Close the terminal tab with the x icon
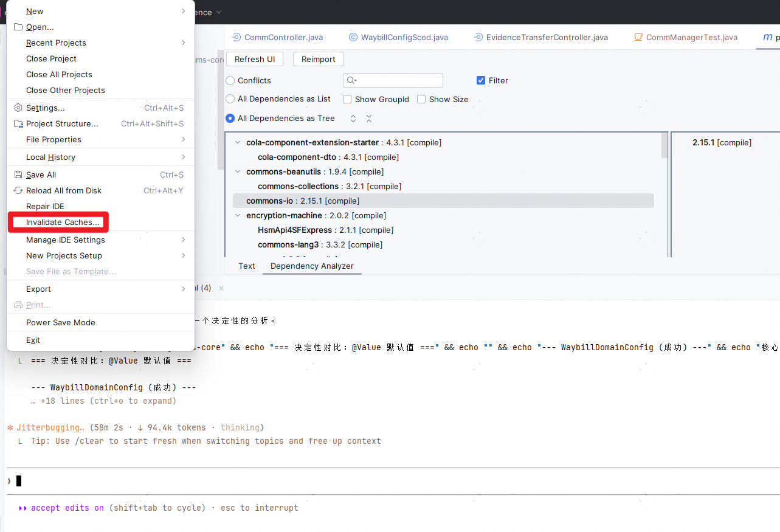The image size is (780, 532). pyautogui.click(x=221, y=288)
